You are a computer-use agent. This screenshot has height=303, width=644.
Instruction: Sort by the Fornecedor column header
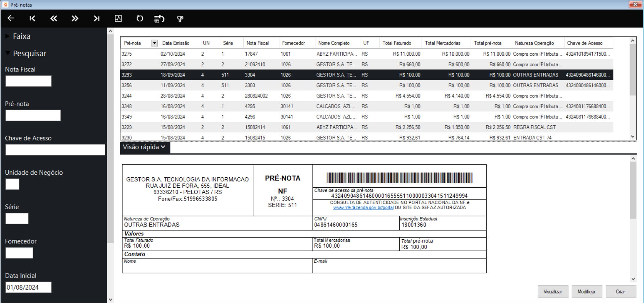point(297,43)
